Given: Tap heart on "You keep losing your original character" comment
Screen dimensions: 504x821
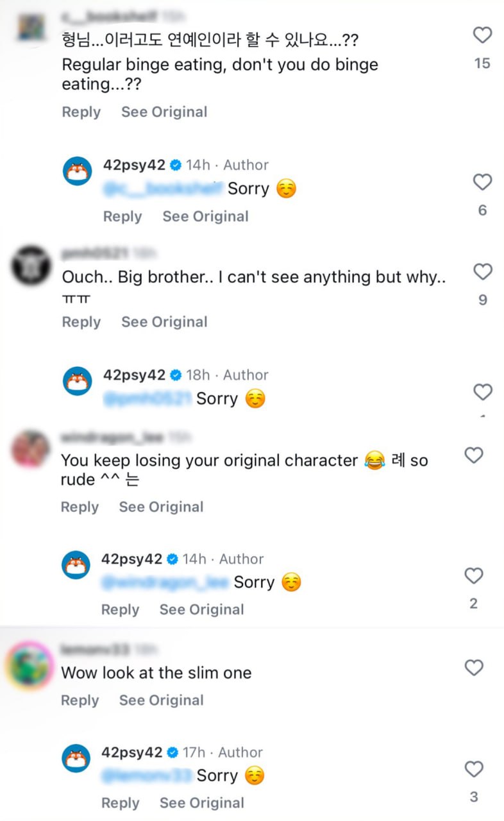Looking at the screenshot, I should (x=473, y=456).
